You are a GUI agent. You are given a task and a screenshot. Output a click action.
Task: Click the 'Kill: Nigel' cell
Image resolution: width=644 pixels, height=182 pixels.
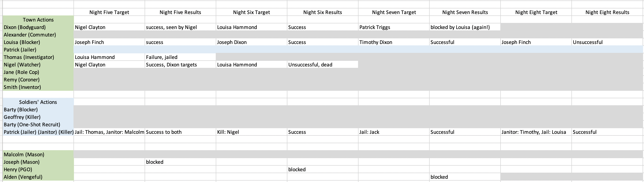228,132
